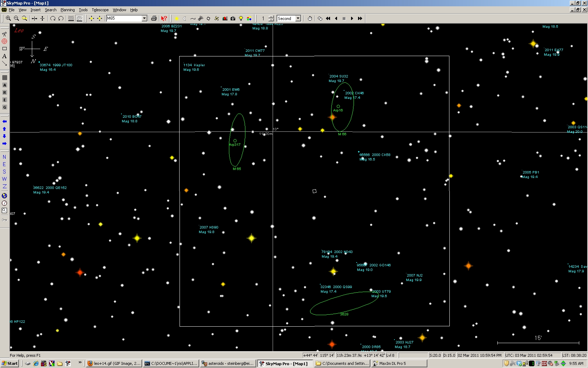This screenshot has width=588, height=368.
Task: Look toward west using W button
Action: [x=5, y=179]
